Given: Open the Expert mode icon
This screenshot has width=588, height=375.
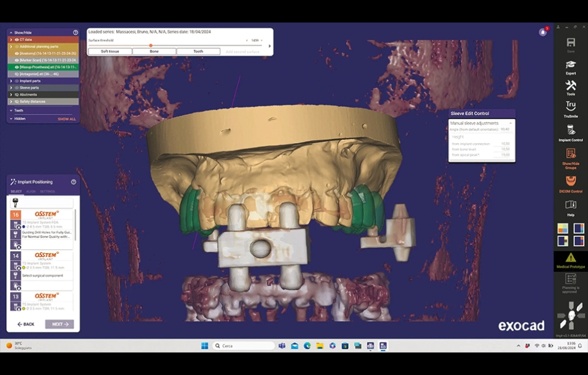Looking at the screenshot, I should (570, 66).
